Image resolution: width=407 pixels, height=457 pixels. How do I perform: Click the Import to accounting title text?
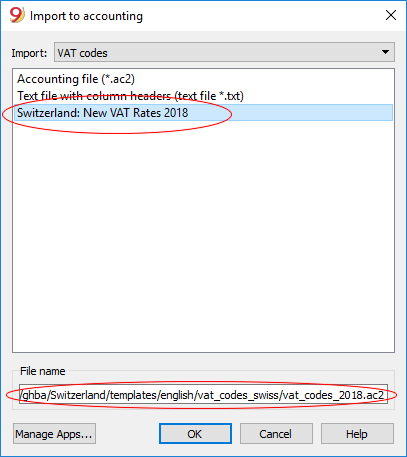click(86, 16)
